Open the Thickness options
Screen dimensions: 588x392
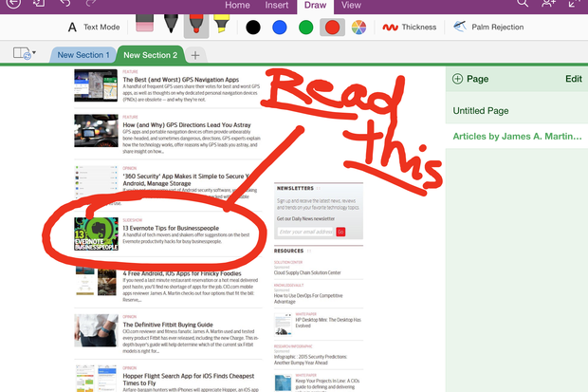[x=410, y=27]
